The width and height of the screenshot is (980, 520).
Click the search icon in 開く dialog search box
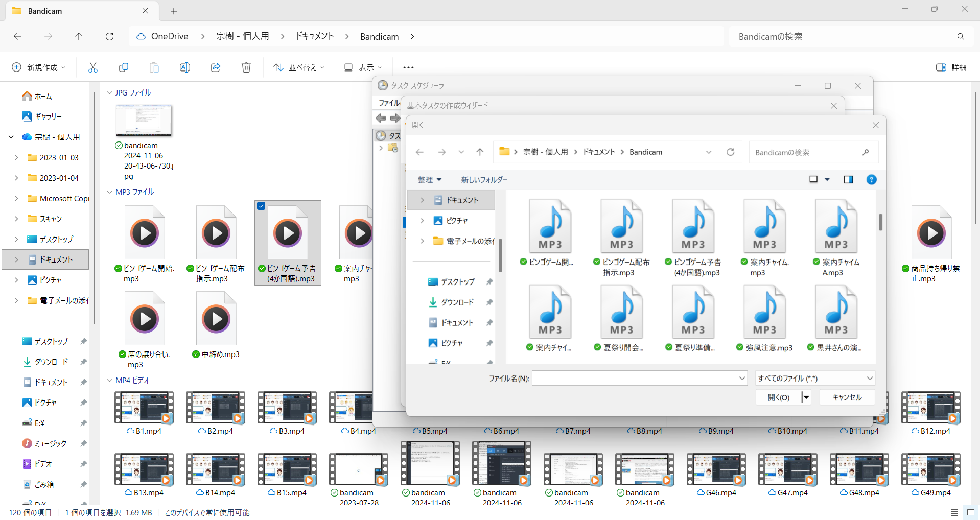pos(866,152)
